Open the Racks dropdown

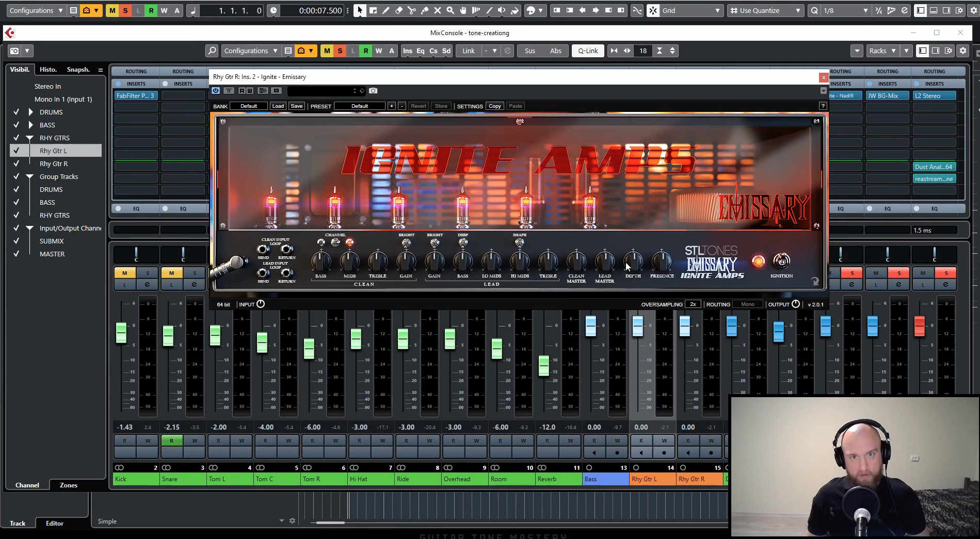click(x=882, y=51)
